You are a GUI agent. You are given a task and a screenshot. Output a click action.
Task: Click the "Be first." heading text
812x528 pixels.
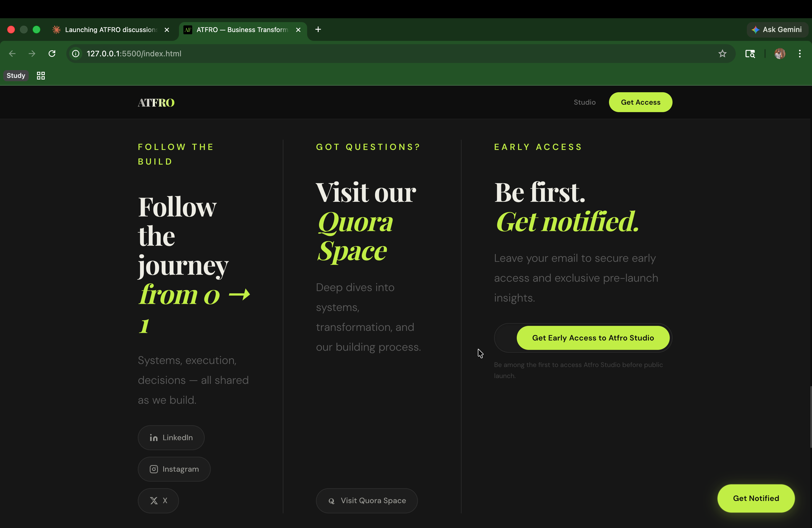click(x=540, y=192)
